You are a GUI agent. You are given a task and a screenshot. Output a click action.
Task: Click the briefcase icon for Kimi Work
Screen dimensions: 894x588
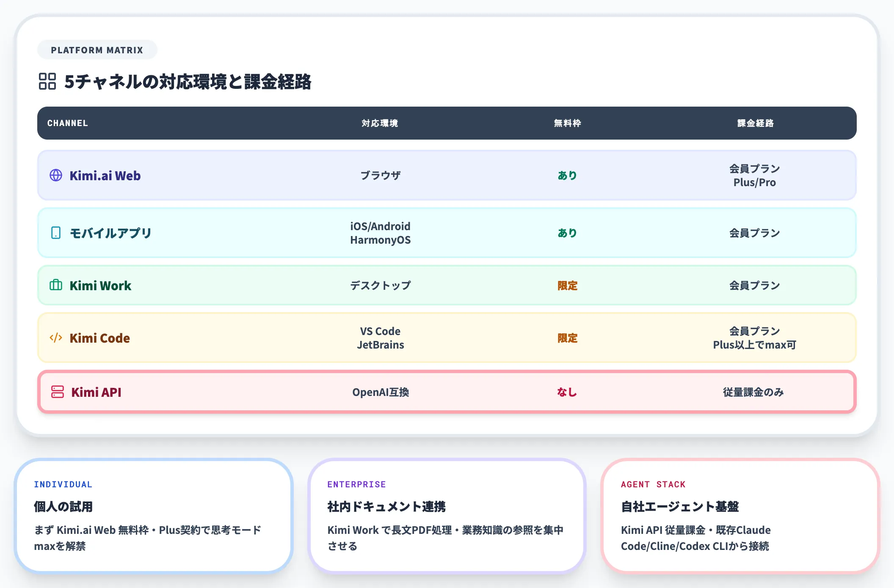pos(56,285)
